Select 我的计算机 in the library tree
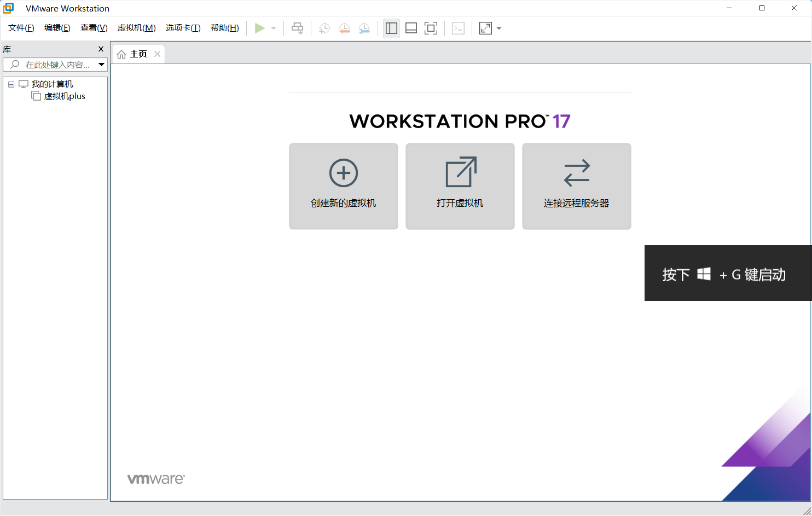The image size is (812, 516). [x=52, y=84]
